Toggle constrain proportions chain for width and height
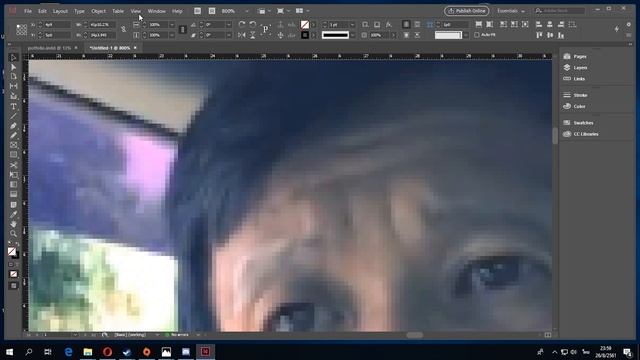640x360 pixels. tap(123, 29)
